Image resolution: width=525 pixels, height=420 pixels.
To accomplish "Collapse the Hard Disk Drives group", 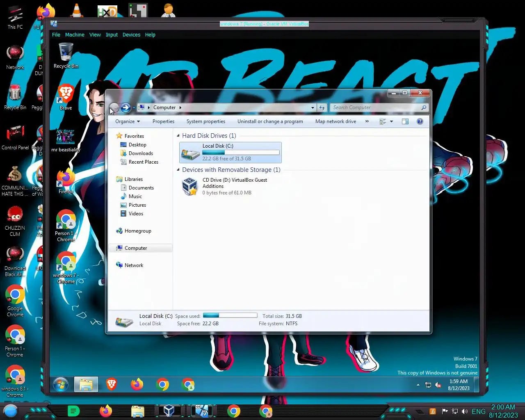I will coord(178,136).
